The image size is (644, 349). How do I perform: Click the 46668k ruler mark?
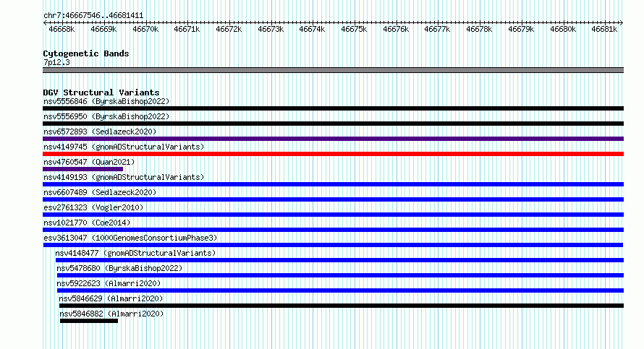coord(62,29)
